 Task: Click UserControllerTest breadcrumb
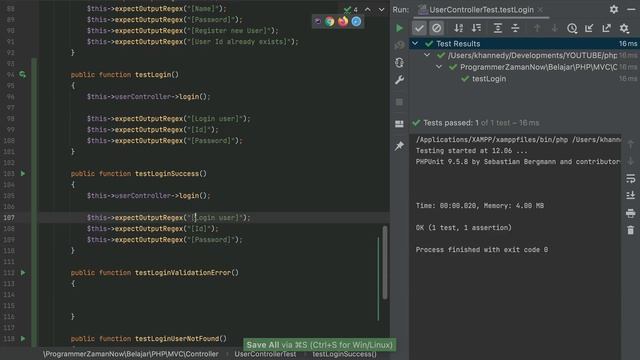(x=265, y=354)
